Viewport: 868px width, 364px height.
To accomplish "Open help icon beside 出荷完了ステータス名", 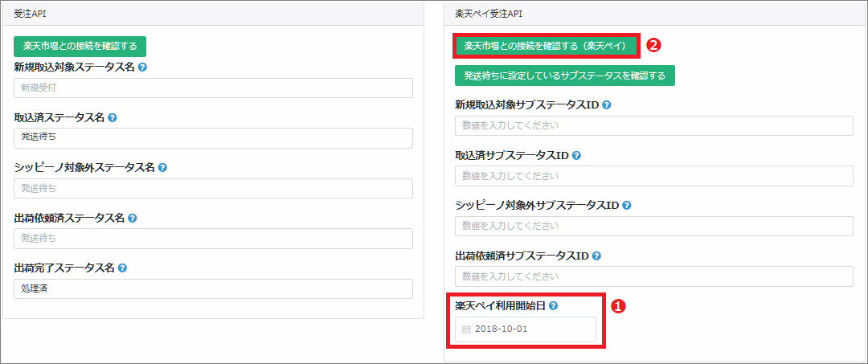I will pos(122,268).
